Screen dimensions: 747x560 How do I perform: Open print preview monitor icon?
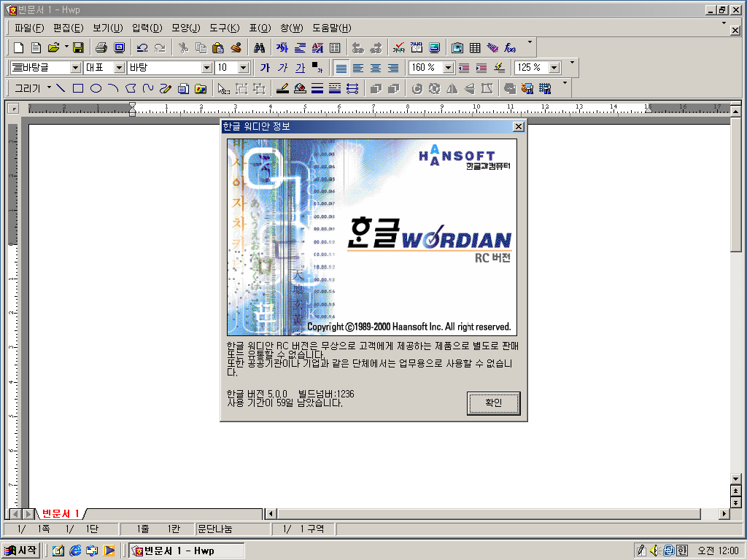coord(119,47)
